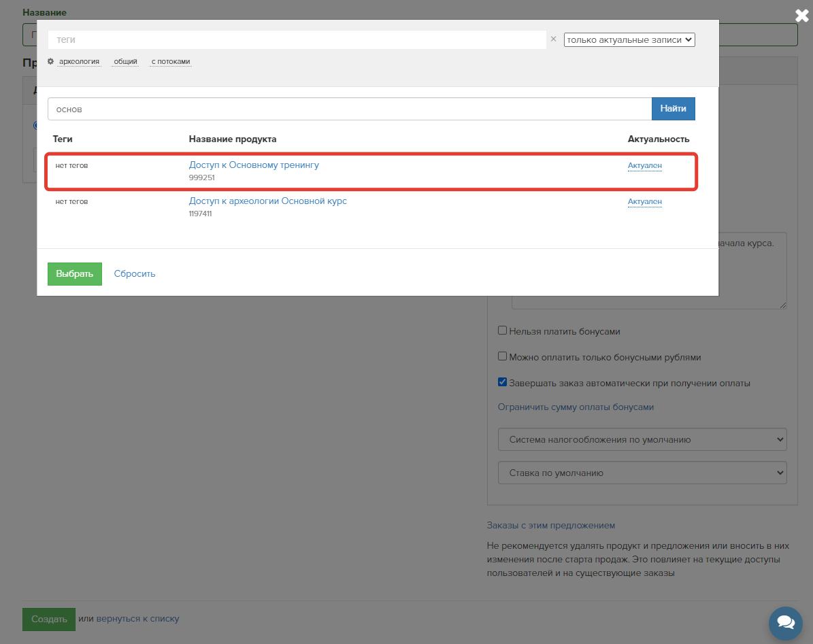Viewport: 813px width, 644px height.
Task: Click the gear icon next to tags
Action: pyautogui.click(x=51, y=62)
